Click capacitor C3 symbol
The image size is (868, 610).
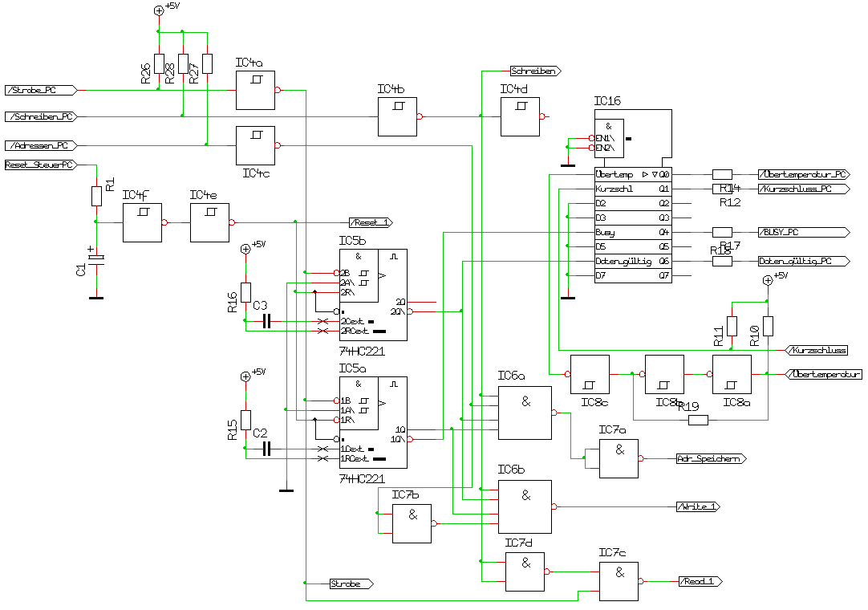pos(267,321)
